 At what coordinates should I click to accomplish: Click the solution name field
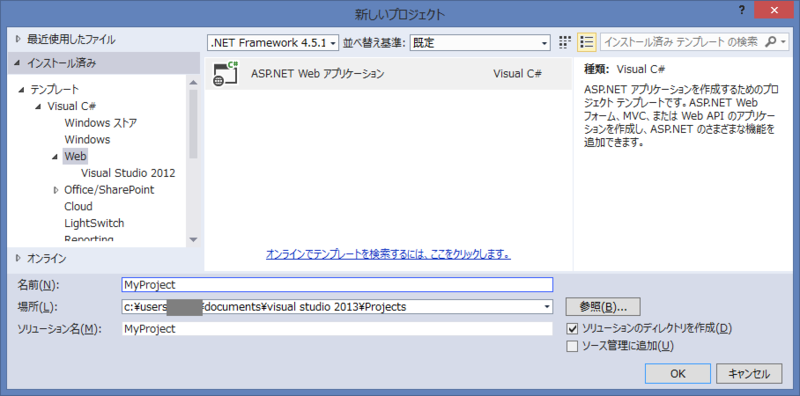pos(337,329)
